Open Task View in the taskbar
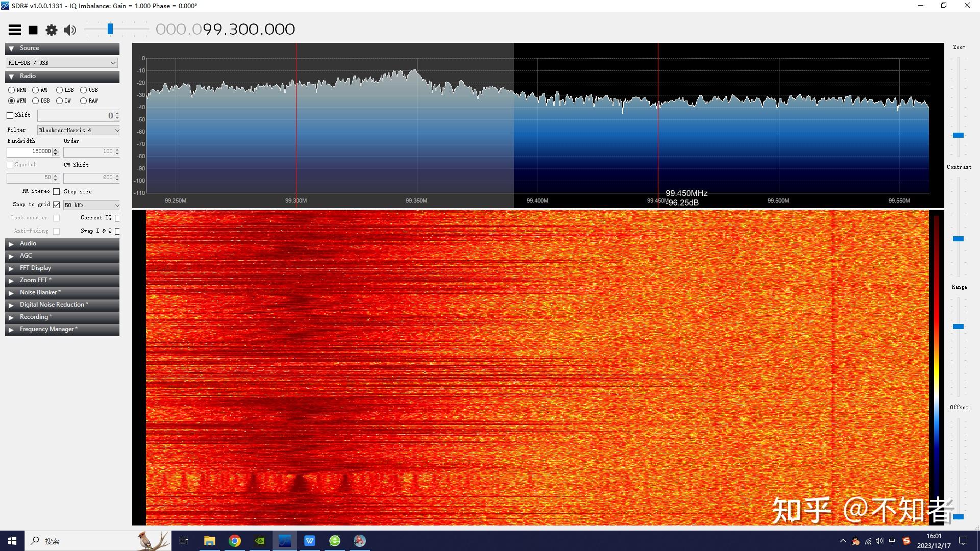The height and width of the screenshot is (551, 980). 184,541
